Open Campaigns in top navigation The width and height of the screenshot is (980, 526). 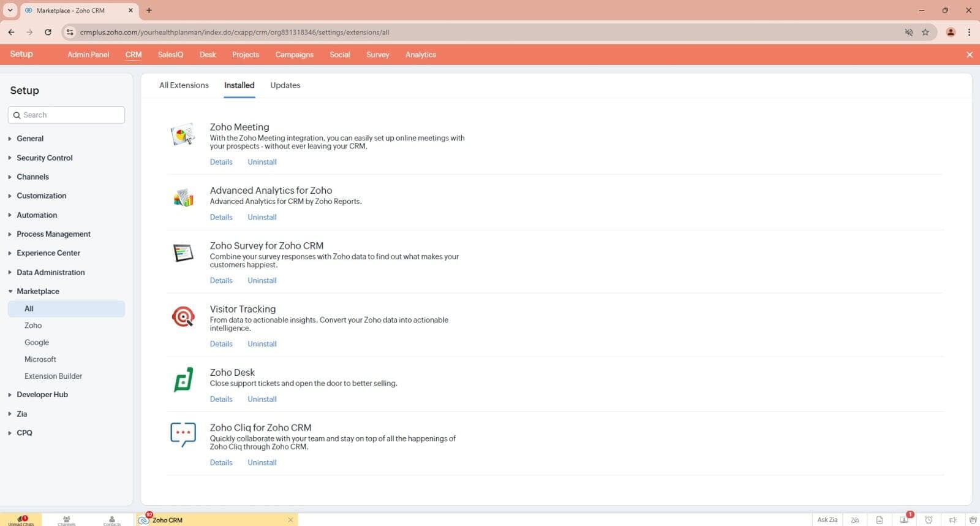pyautogui.click(x=294, y=55)
